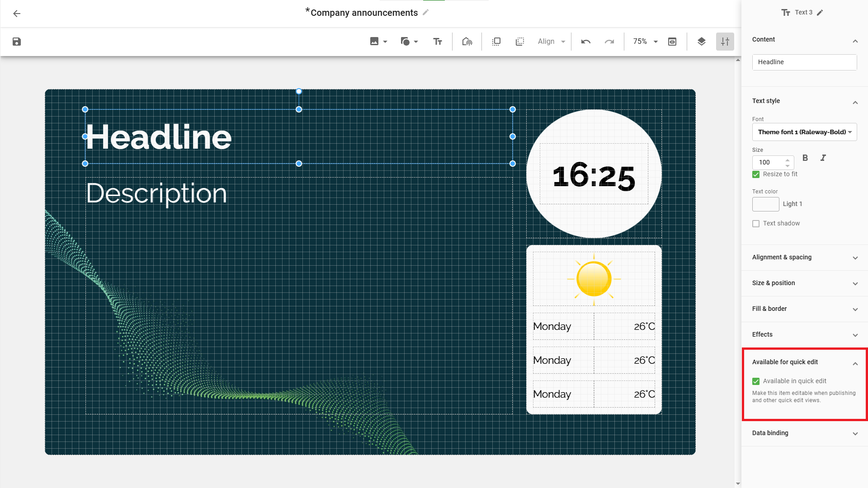Click the preview eye icon

tap(672, 42)
